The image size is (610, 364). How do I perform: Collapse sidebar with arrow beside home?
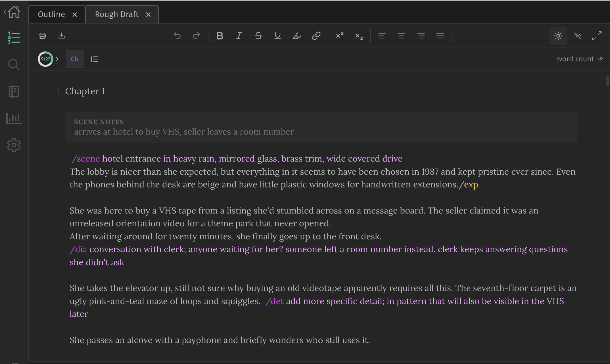click(5, 12)
